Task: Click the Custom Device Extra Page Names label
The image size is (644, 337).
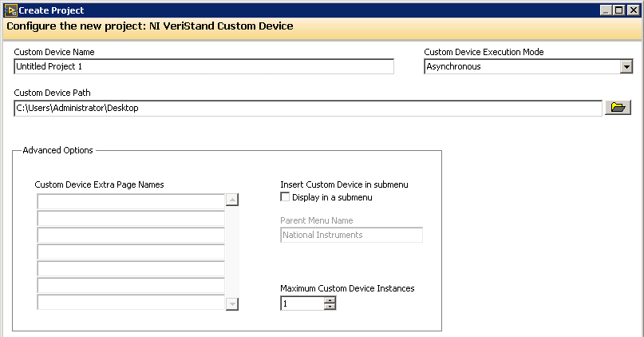Action: click(x=100, y=184)
